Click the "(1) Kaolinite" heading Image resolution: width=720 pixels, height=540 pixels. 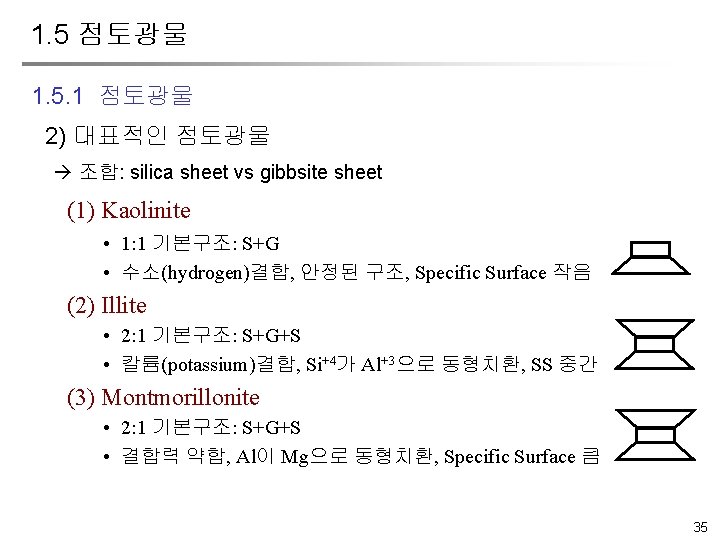pyautogui.click(x=128, y=211)
